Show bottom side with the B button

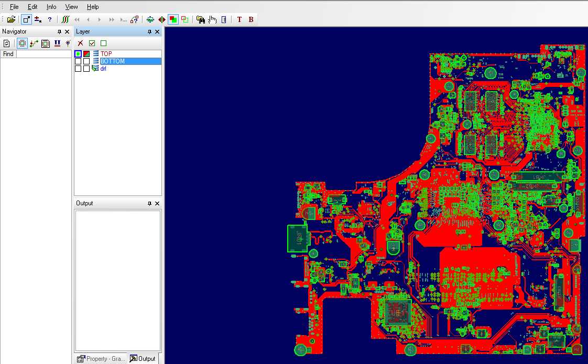[251, 19]
